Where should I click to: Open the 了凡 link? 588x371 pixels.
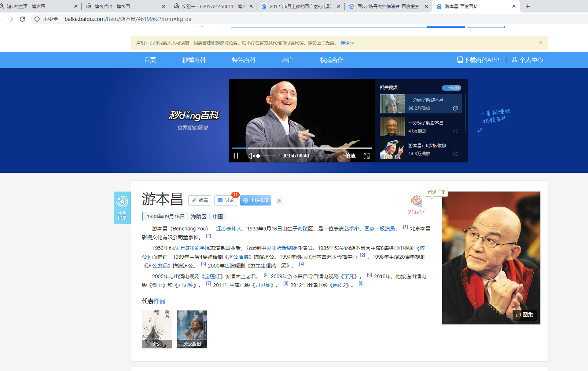(x=349, y=276)
